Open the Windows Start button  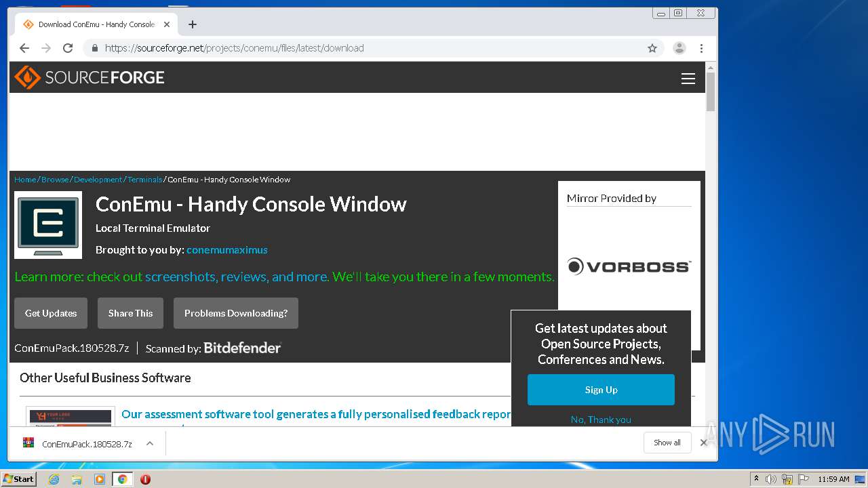[19, 479]
